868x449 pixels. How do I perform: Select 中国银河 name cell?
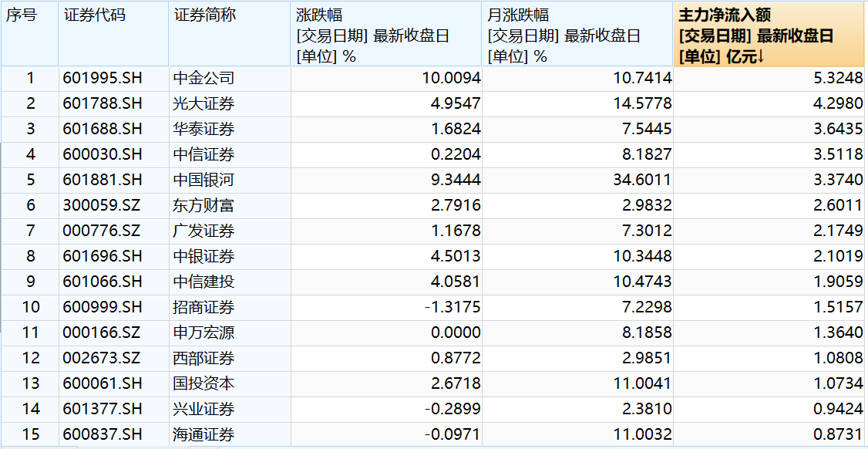[230, 181]
